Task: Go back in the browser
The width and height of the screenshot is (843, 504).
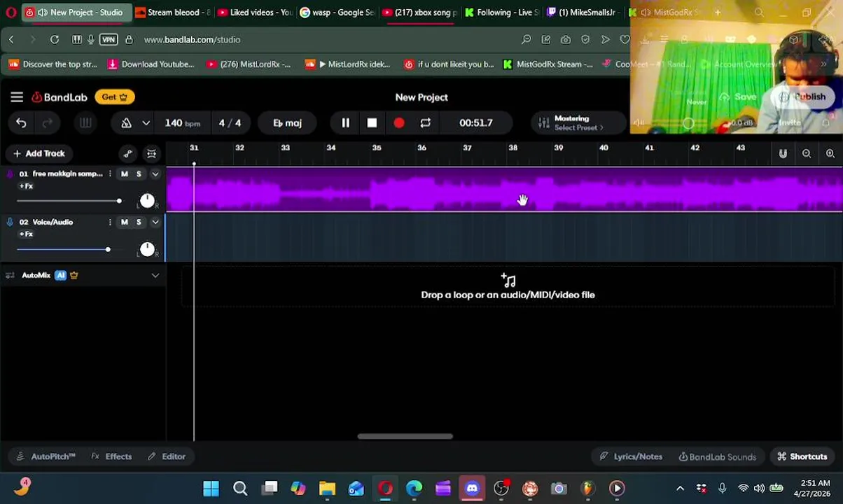Action: 11,40
